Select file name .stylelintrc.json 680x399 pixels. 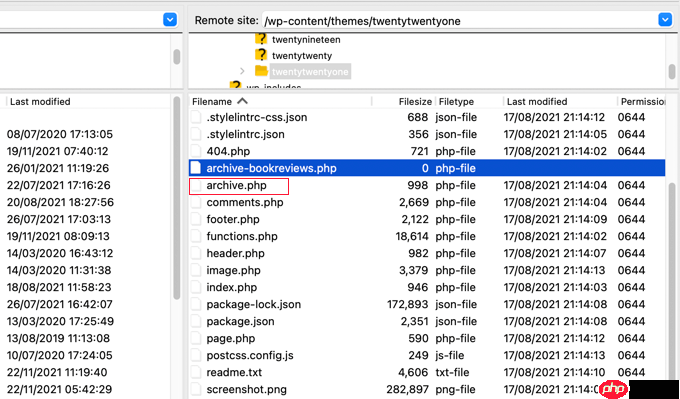click(245, 134)
